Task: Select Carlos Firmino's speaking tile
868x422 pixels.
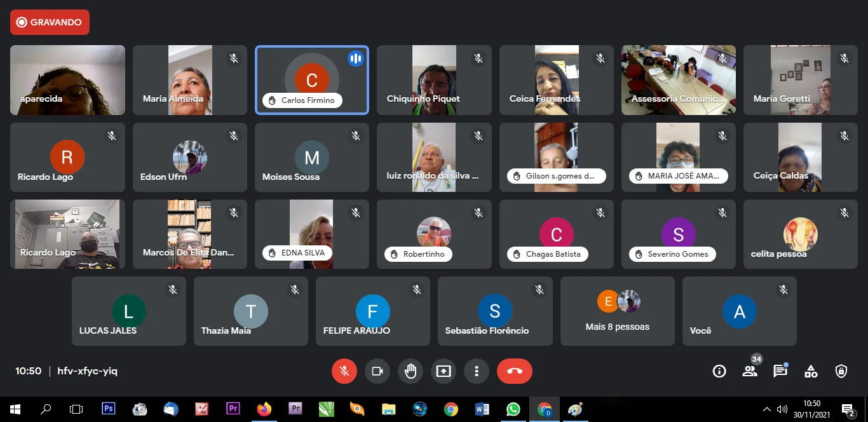Action: point(311,80)
